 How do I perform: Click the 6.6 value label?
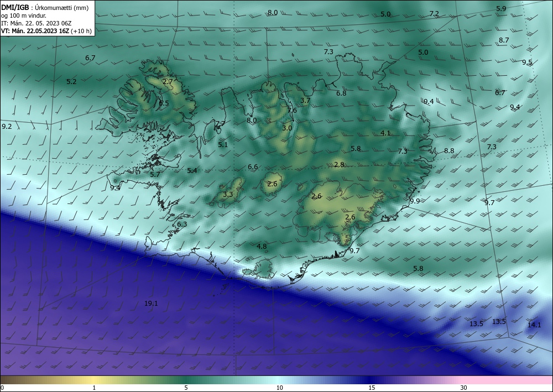pyautogui.click(x=253, y=167)
